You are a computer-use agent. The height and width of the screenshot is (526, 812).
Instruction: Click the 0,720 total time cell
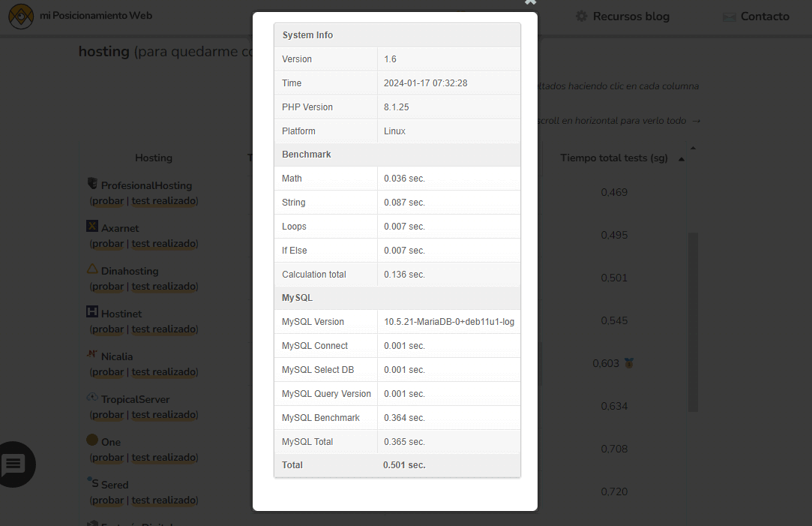click(x=614, y=491)
